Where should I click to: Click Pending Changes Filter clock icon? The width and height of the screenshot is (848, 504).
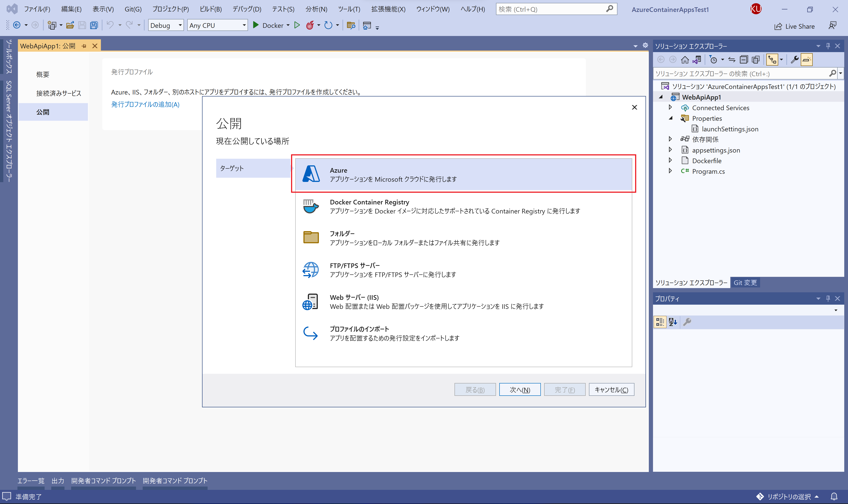pos(713,60)
